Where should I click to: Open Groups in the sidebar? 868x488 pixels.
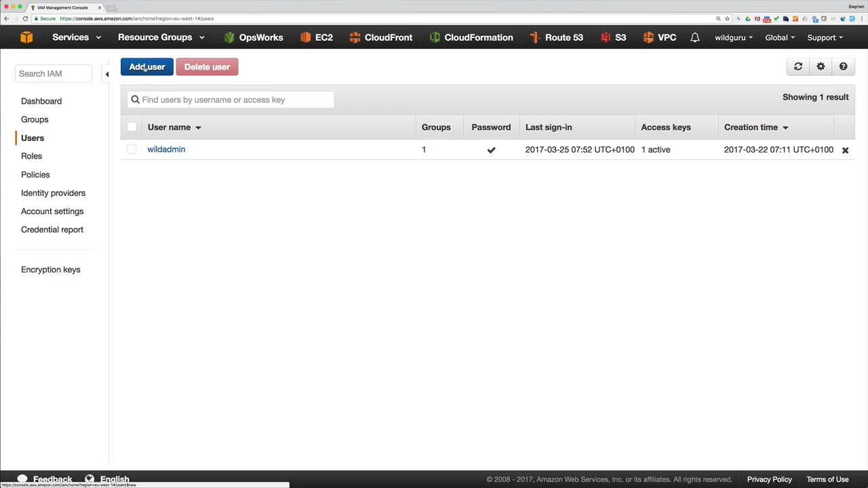click(x=35, y=119)
